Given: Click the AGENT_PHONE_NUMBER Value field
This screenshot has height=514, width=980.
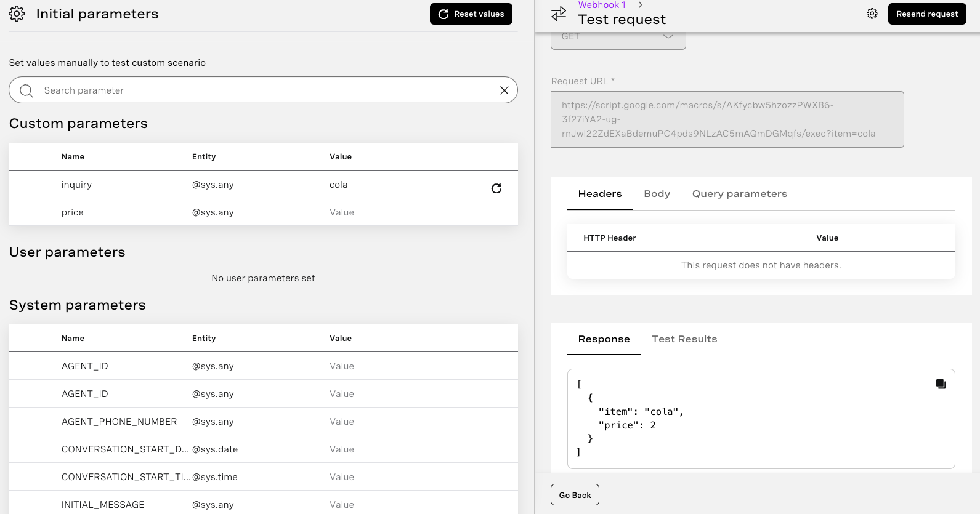Looking at the screenshot, I should pos(342,422).
